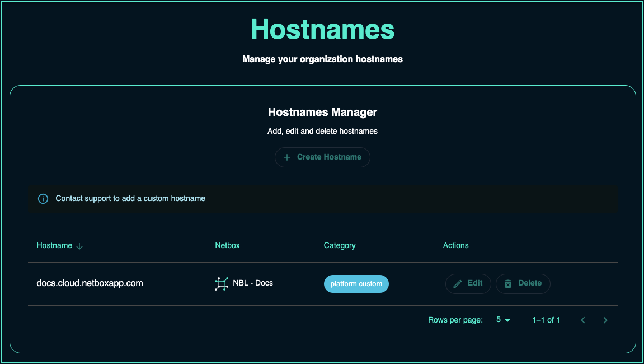The height and width of the screenshot is (364, 644).
Task: Click the Category column header
Action: [340, 245]
